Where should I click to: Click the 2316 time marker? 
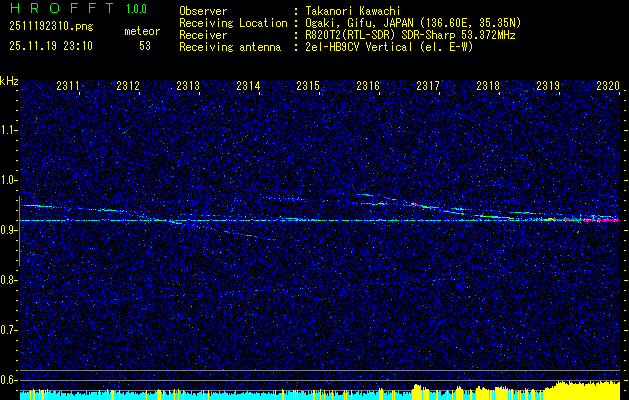[368, 86]
